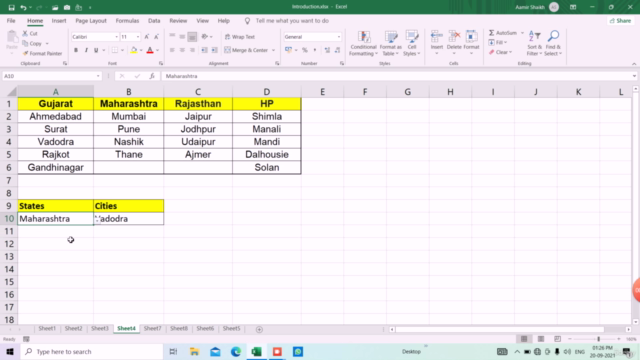Switch to the Page Layout tab

click(91, 21)
